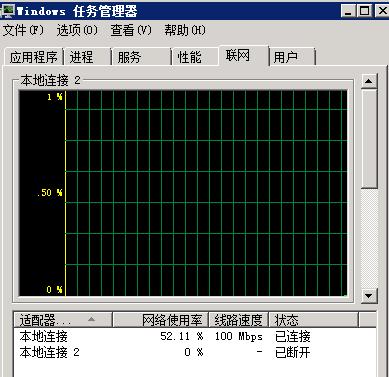Click the 本地连接 2 network graph
This screenshot has width=389, height=377.
click(183, 193)
